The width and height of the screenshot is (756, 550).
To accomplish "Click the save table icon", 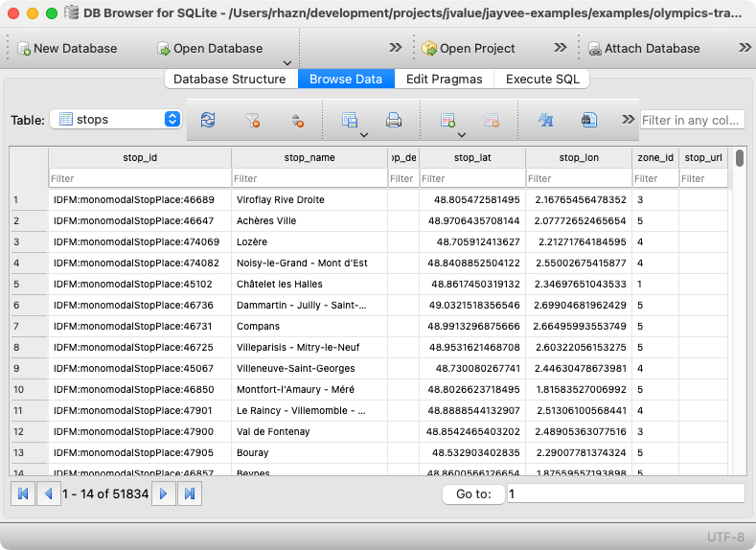I will point(350,121).
